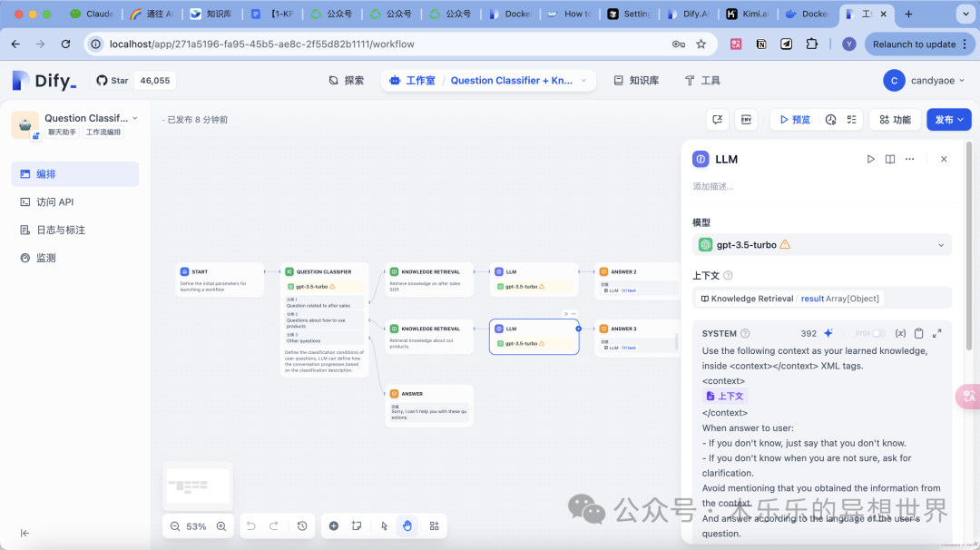Viewport: 980px width, 550px height.
Task: Open the browser tab list chevron
Action: click(965, 14)
